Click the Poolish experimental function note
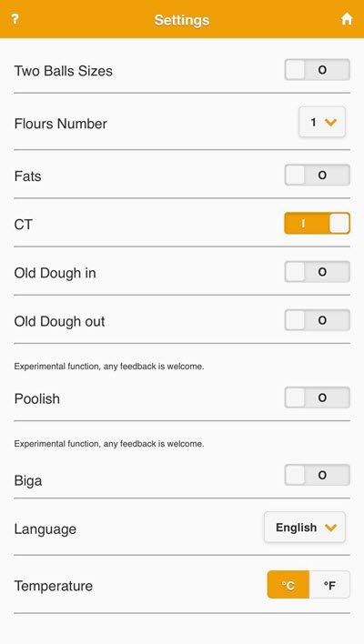This screenshot has width=364, height=644. [109, 367]
